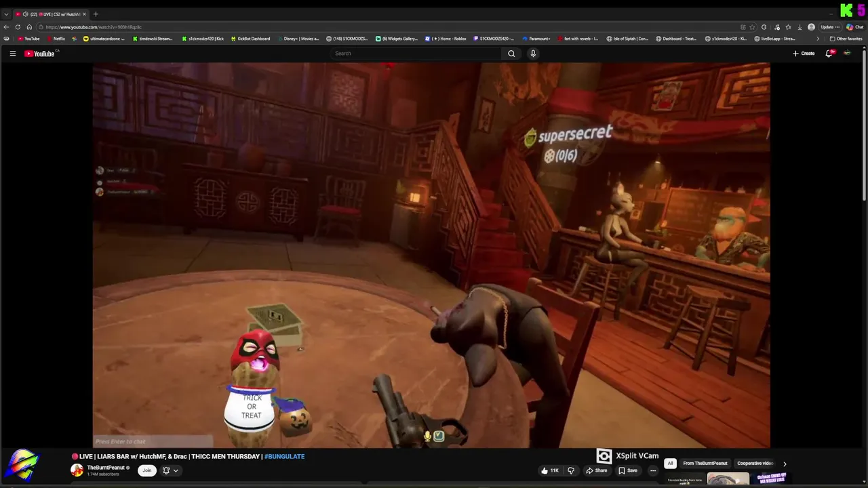
Task: Open the fart with reverb bookmark
Action: 578,39
